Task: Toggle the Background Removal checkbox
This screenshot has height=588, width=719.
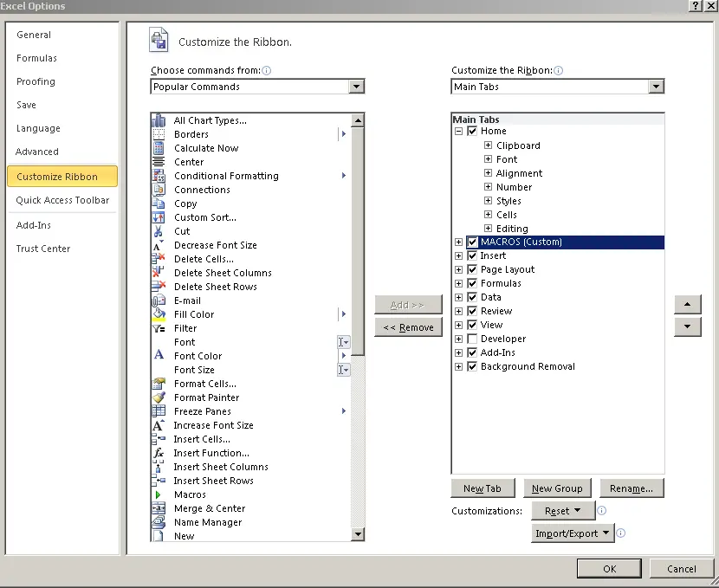Action: (x=472, y=366)
